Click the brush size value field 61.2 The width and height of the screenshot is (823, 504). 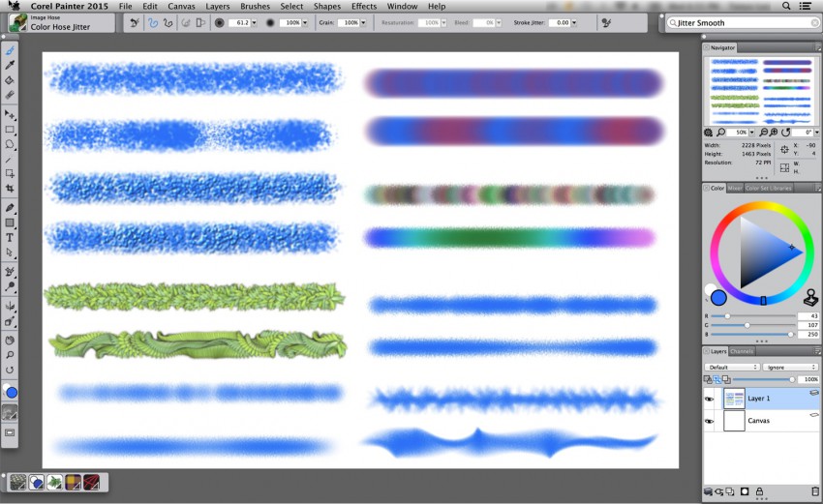pos(240,22)
